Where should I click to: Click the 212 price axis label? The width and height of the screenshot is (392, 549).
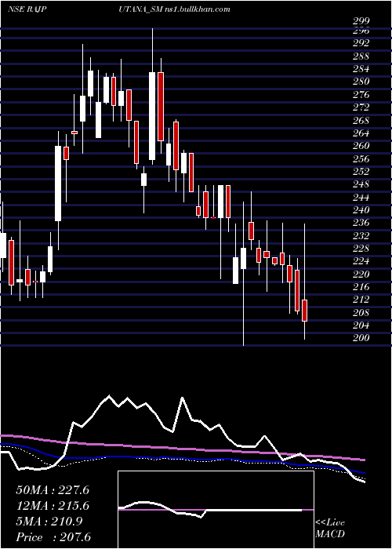pyautogui.click(x=361, y=300)
